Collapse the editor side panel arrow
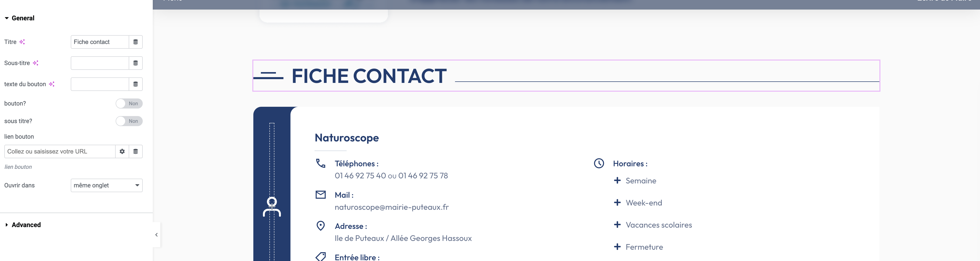Viewport: 980px width, 261px height. [156, 235]
